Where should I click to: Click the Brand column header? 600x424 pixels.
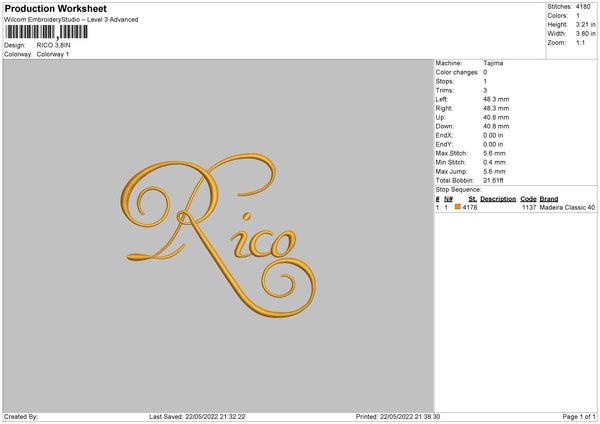point(549,198)
